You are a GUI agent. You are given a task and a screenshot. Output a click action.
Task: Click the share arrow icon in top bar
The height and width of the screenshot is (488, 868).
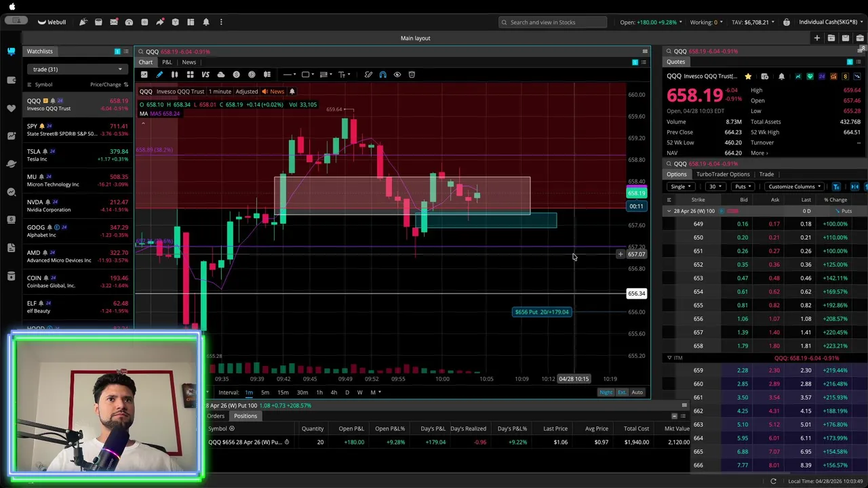160,22
